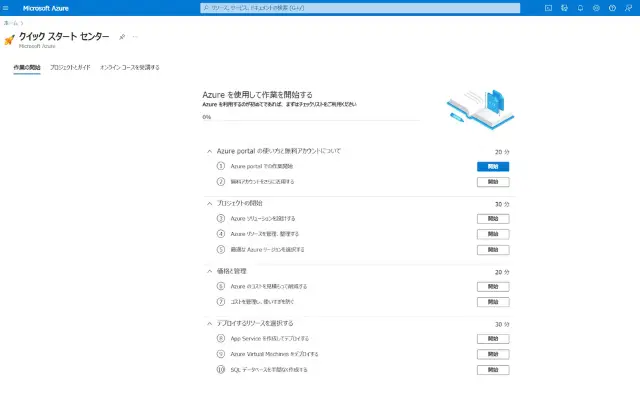
Task: Click step 8 text App Service
Action: click(x=270, y=339)
